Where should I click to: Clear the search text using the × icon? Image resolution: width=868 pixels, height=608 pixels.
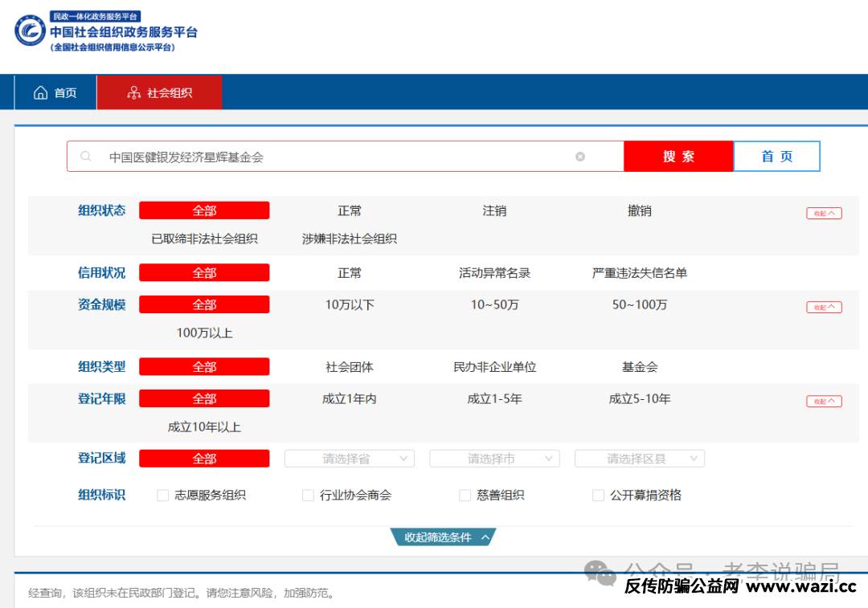579,157
